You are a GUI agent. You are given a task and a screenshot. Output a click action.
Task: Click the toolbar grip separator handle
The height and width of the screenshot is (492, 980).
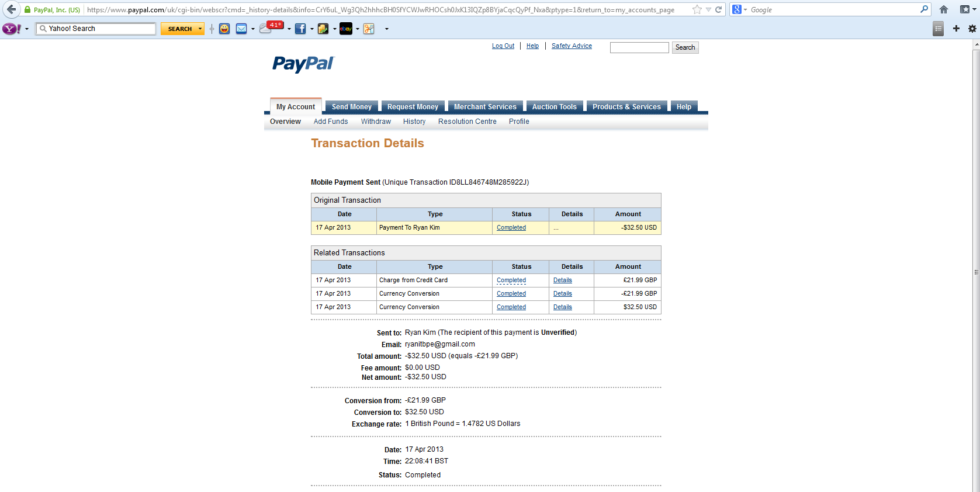[212, 29]
